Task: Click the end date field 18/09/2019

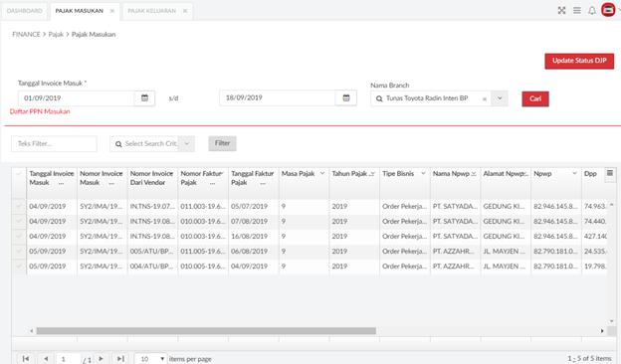Action: pos(278,97)
